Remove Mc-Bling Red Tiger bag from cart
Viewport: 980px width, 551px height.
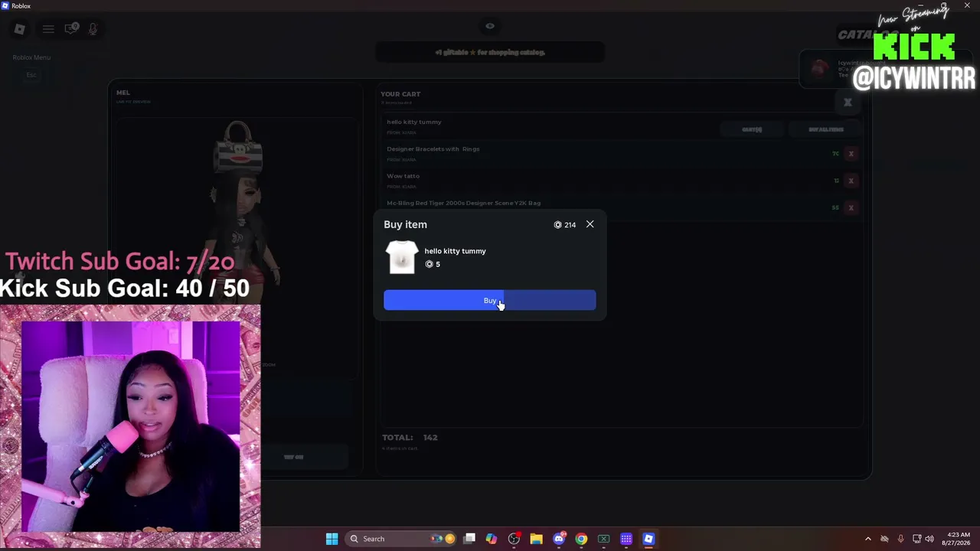pos(851,207)
